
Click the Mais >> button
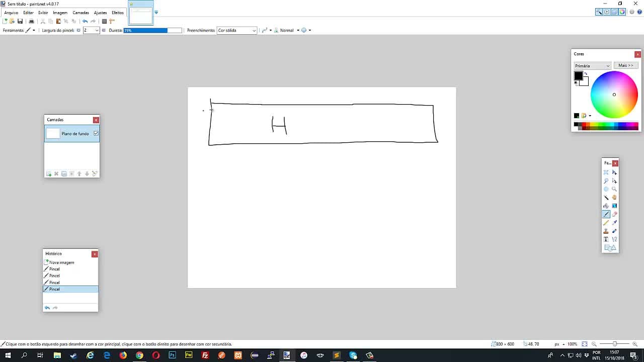[x=626, y=65]
